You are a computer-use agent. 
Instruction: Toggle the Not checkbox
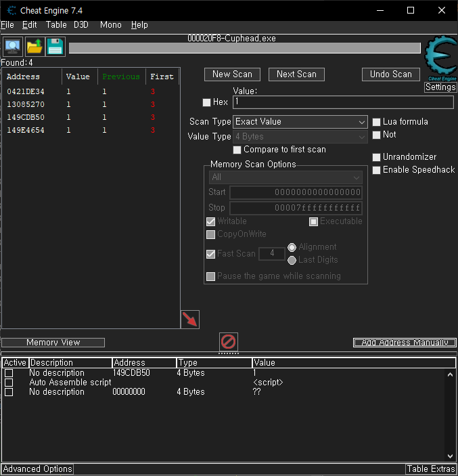point(376,135)
